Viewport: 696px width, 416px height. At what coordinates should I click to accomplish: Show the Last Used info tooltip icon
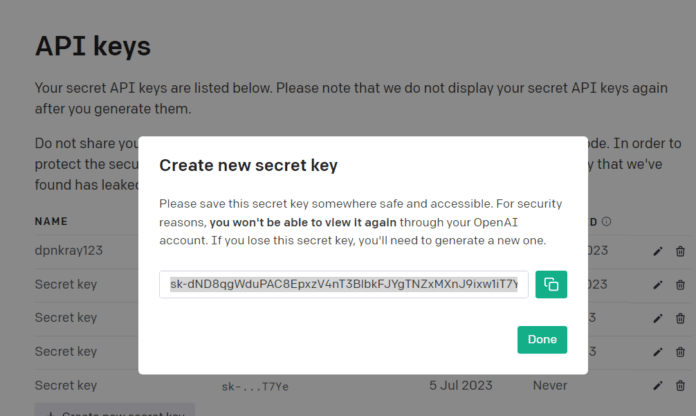point(607,221)
